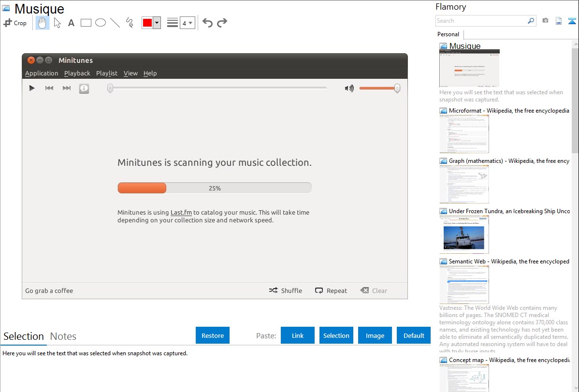The height and width of the screenshot is (392, 579).
Task: Click the track info icon
Action: coord(84,88)
